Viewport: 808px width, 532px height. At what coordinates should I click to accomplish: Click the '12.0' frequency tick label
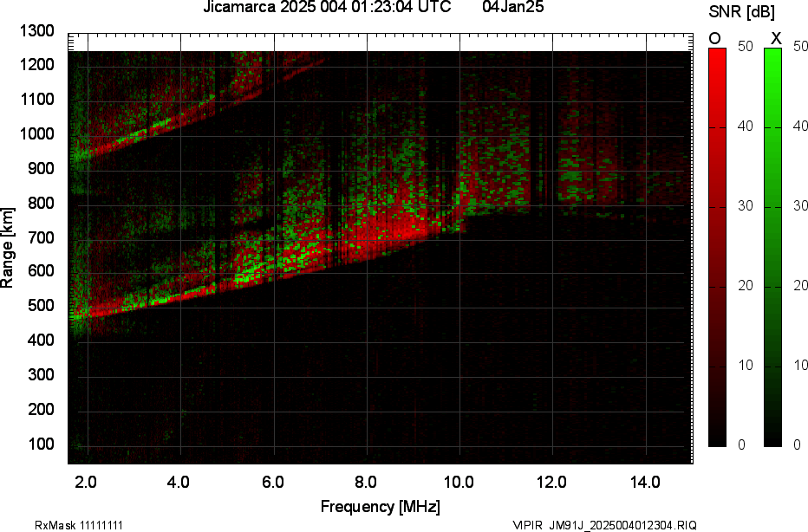pos(552,482)
